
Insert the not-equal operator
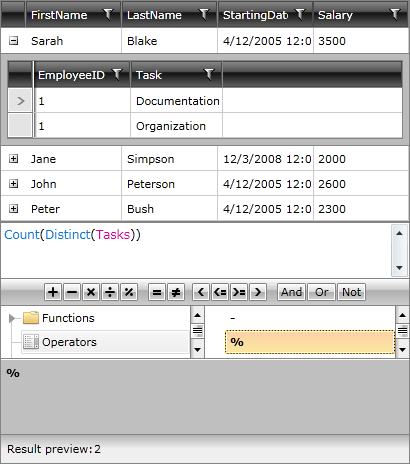coord(176,292)
